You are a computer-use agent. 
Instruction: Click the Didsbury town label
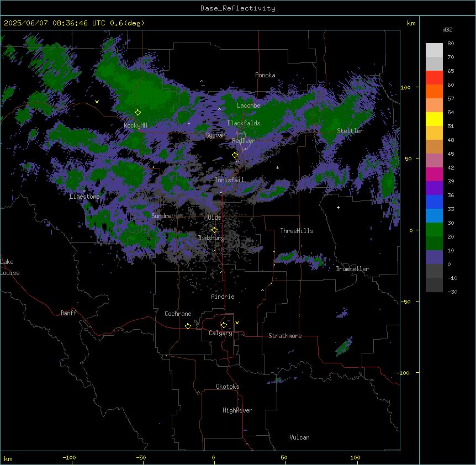(211, 238)
